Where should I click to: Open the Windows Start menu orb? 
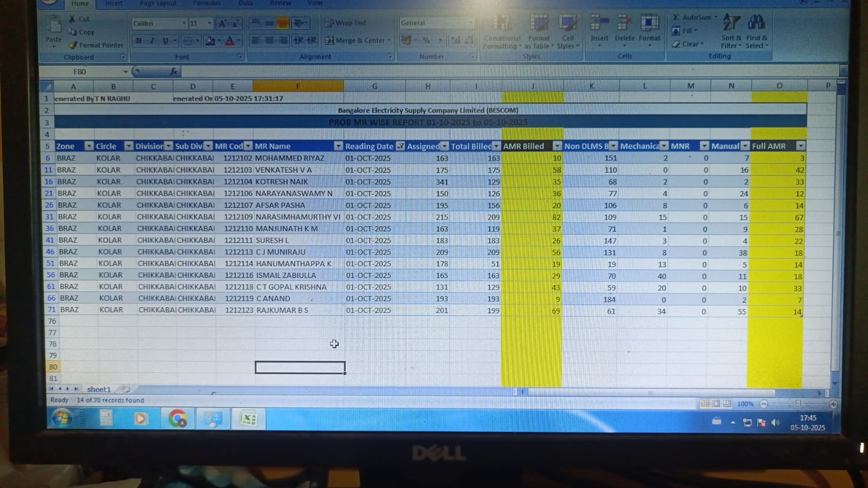pyautogui.click(x=62, y=419)
